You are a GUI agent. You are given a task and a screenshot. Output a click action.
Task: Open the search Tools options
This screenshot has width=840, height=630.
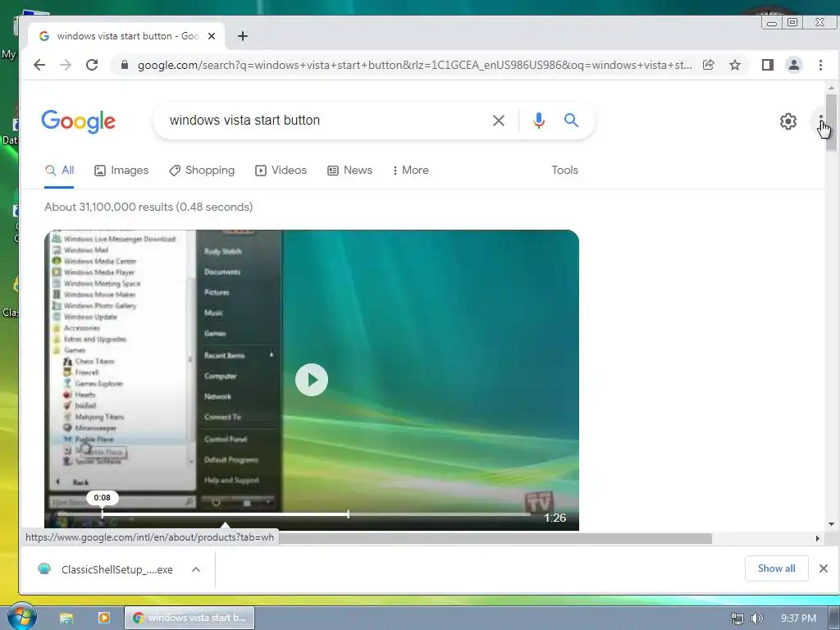(x=564, y=171)
